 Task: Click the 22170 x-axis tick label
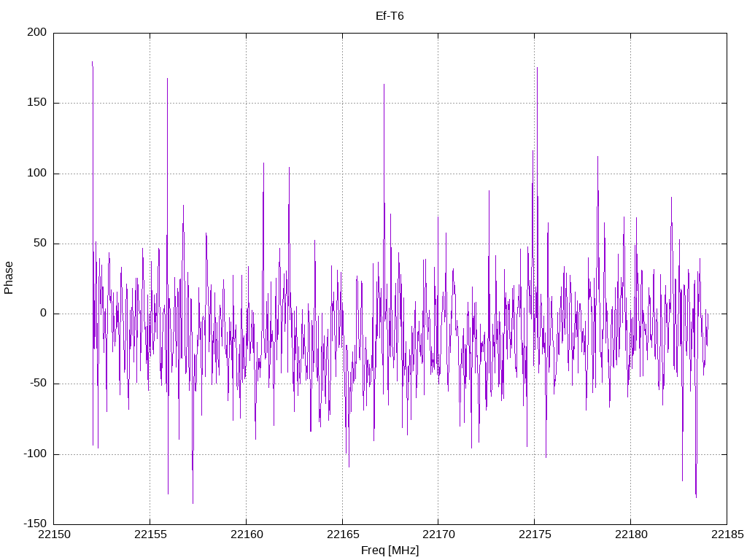pos(438,534)
